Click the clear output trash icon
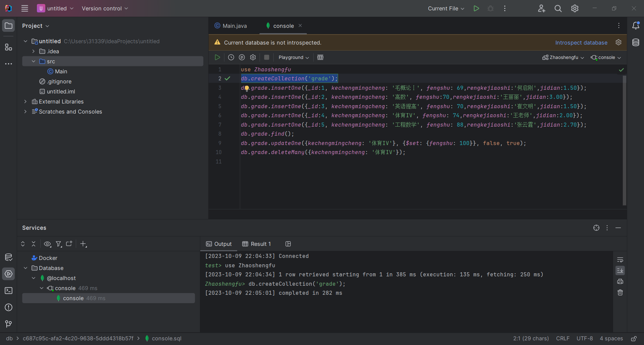The height and width of the screenshot is (345, 644). (620, 292)
